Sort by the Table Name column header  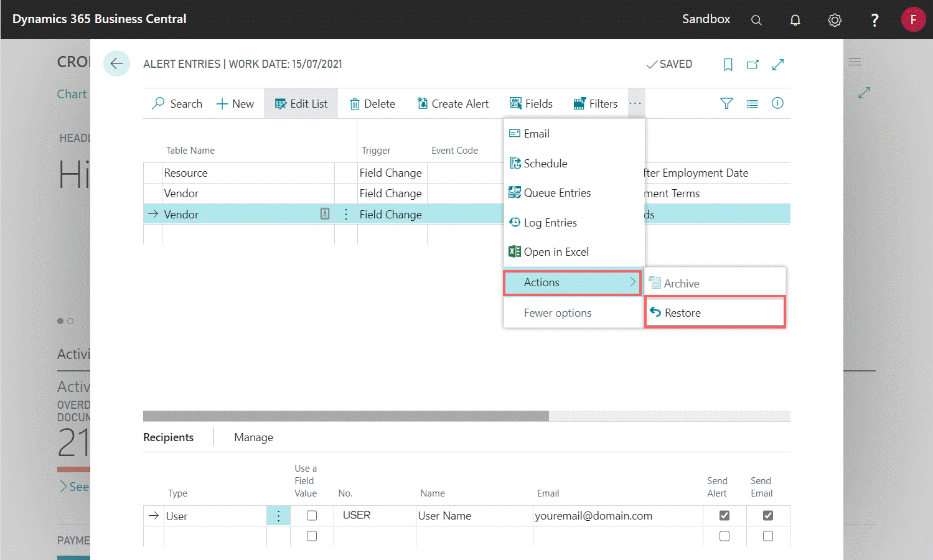point(190,151)
